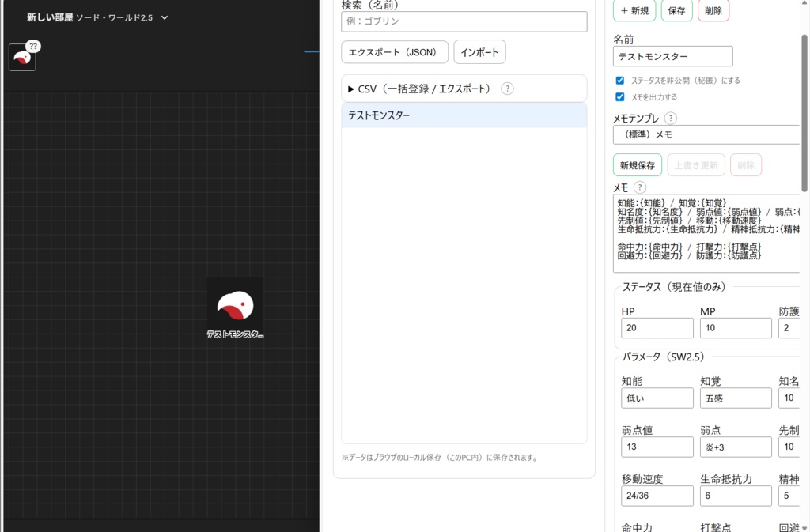Open the help icon beside メモ
The width and height of the screenshot is (810, 532).
[x=641, y=187]
